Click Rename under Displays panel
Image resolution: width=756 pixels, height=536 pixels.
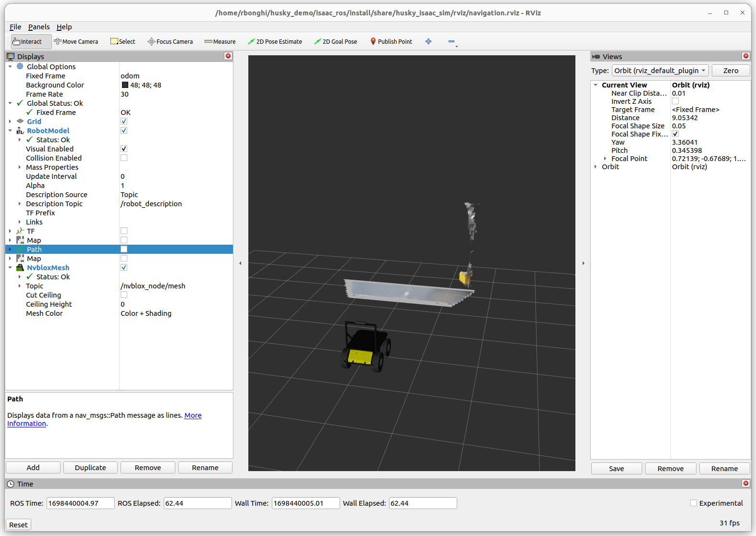[x=205, y=468]
